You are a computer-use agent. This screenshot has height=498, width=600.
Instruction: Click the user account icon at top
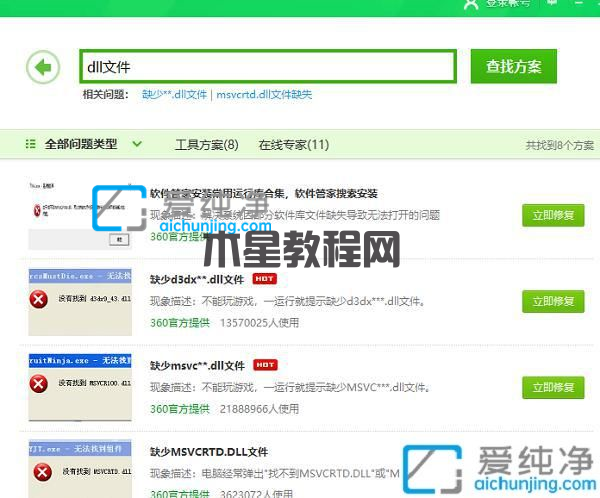[471, 5]
